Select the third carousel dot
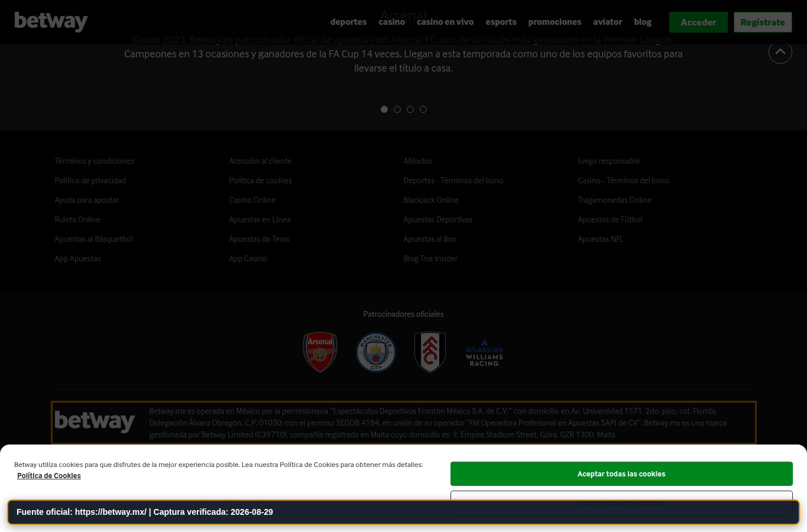 410,109
